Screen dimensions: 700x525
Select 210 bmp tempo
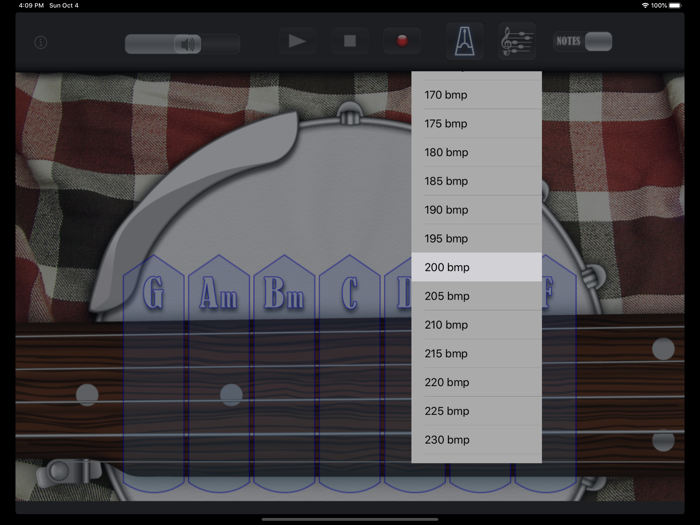coord(476,325)
